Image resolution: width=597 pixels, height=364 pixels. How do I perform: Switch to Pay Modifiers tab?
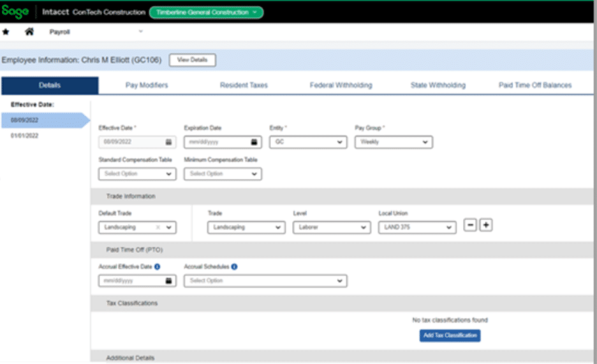(147, 85)
